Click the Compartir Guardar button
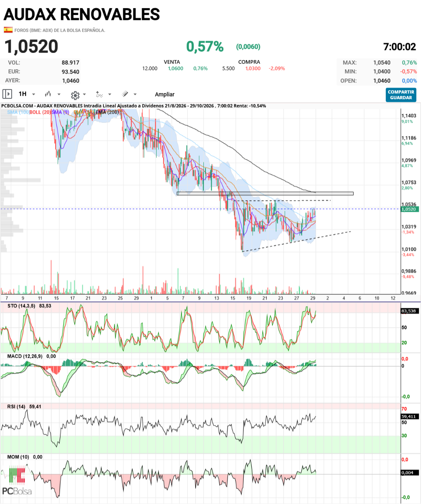This screenshot has height=504, width=422. (401, 95)
